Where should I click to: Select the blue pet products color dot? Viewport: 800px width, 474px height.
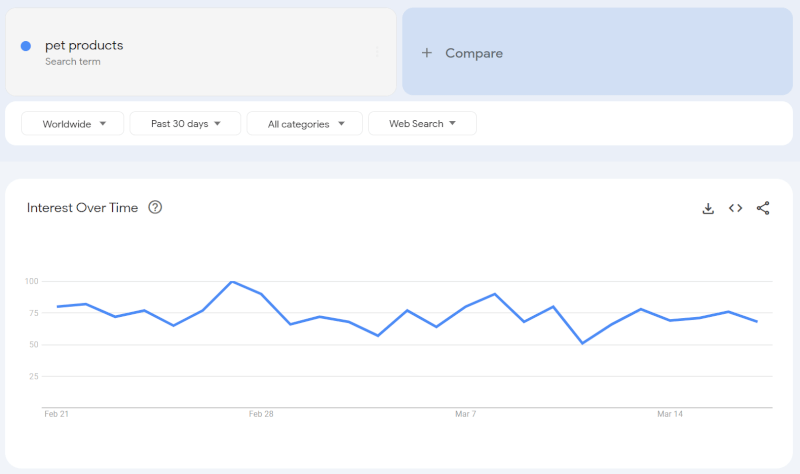(x=26, y=46)
